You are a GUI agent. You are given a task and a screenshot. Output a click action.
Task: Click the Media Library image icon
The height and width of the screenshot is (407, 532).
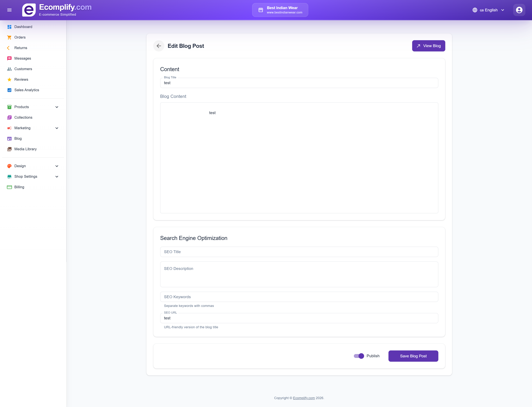(9, 149)
